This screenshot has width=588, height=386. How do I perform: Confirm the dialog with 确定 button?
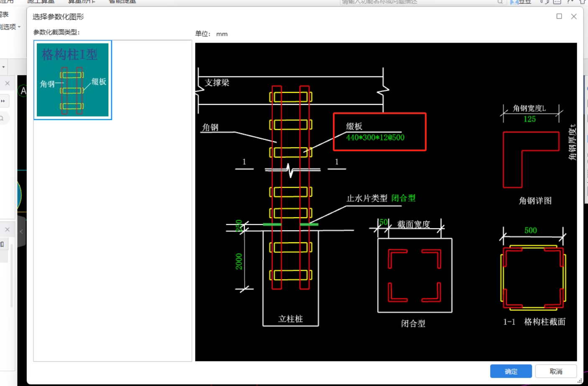click(x=511, y=371)
